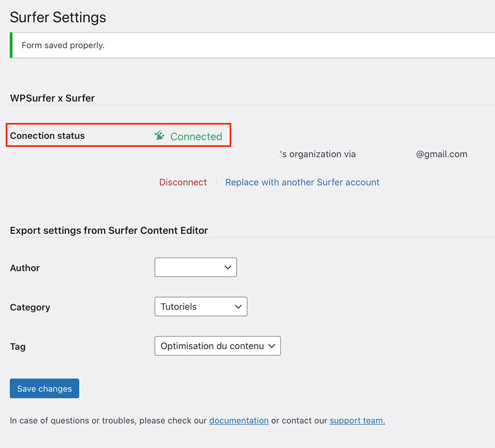Screen dimensions: 495x448
Task: Click the Tag field label
Action: (x=18, y=347)
